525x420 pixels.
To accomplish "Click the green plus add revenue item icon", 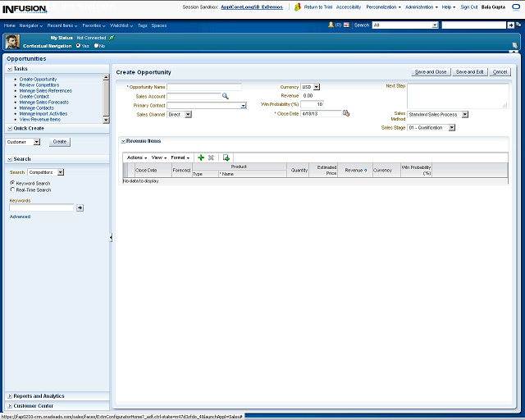I will (201, 157).
